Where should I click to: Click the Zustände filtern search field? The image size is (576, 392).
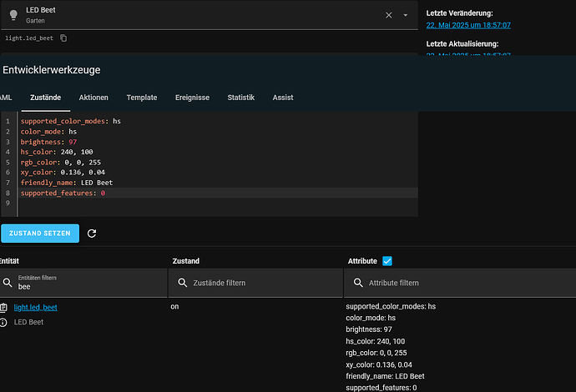point(255,283)
